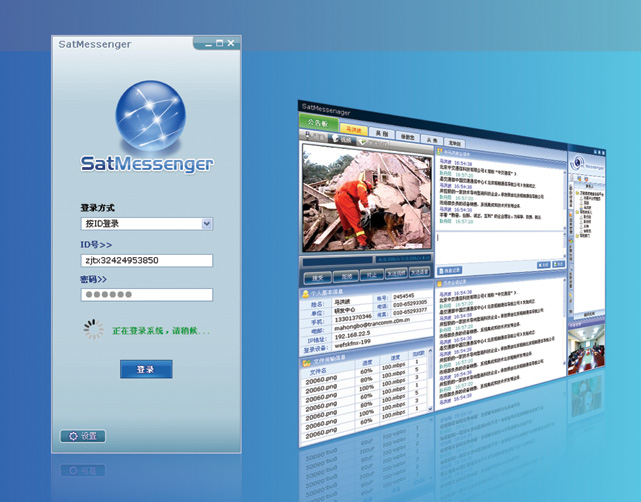
Task: Minimize the SatMessenger login window
Action: tap(208, 44)
